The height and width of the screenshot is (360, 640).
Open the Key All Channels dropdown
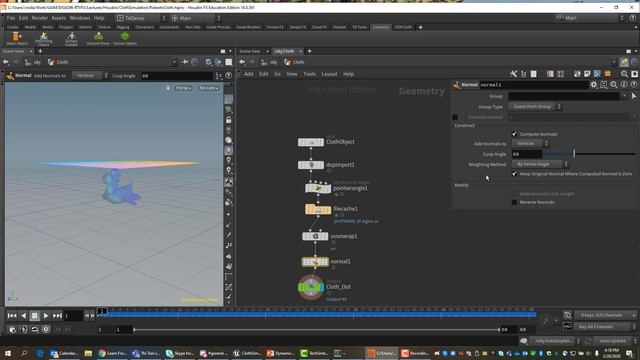click(606, 327)
